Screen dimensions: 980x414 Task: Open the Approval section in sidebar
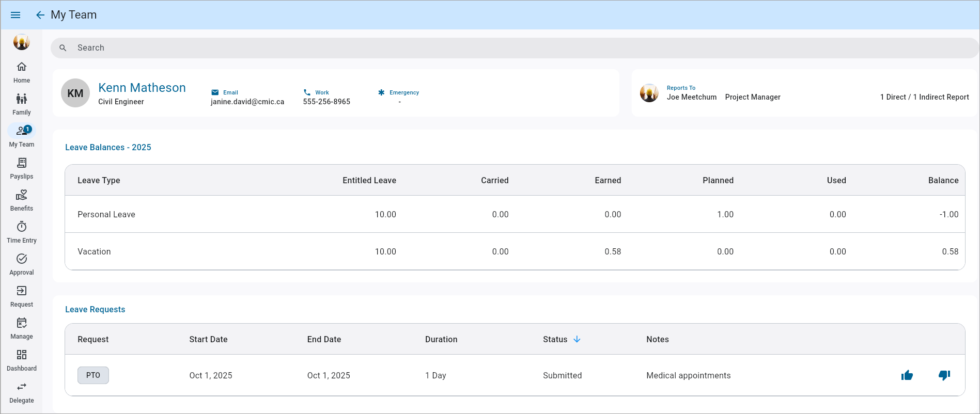point(22,264)
